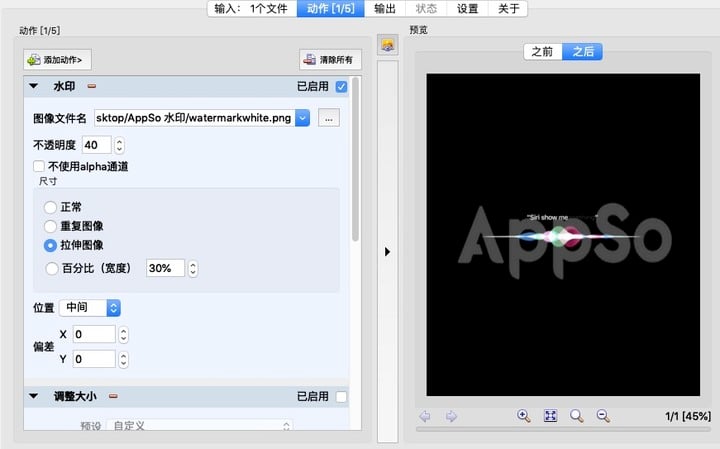Go to next preview image arrow

pos(451,416)
